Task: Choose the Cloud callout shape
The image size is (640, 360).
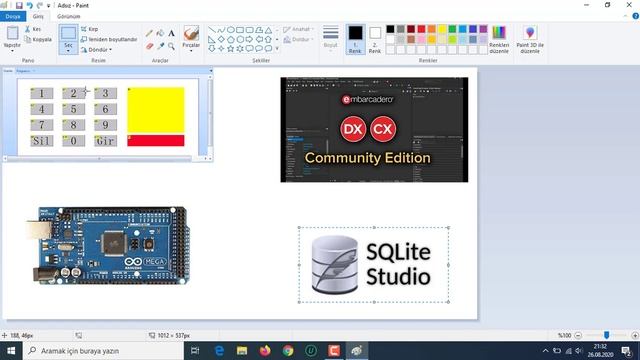Action: pyautogui.click(x=268, y=49)
